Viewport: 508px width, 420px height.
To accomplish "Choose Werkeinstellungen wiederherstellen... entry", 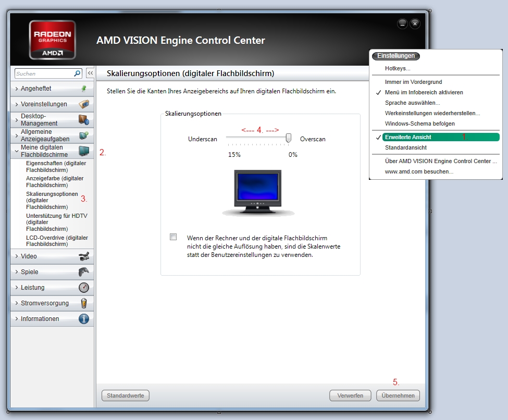I will pos(432,113).
